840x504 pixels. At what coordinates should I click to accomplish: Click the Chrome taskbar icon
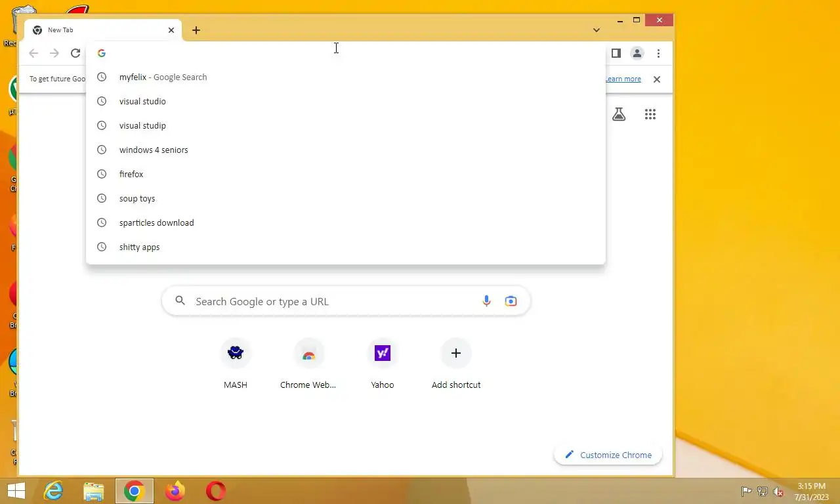[135, 491]
